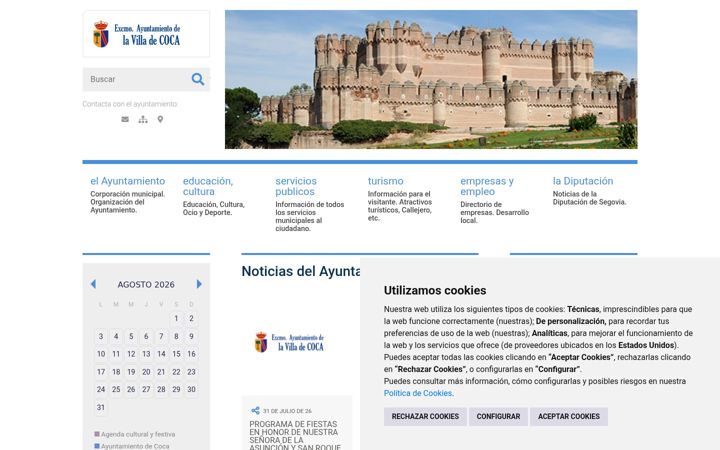Select day 9 in calendar

point(191,337)
